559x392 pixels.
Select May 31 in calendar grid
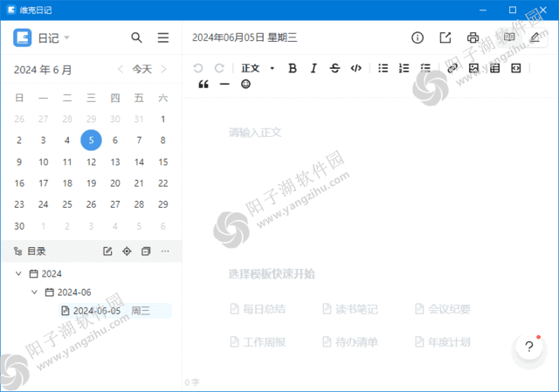point(139,119)
